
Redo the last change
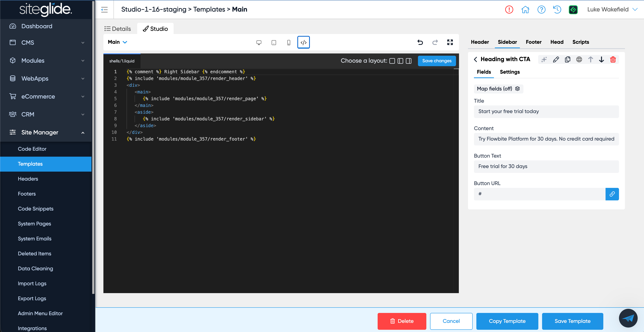pyautogui.click(x=435, y=42)
